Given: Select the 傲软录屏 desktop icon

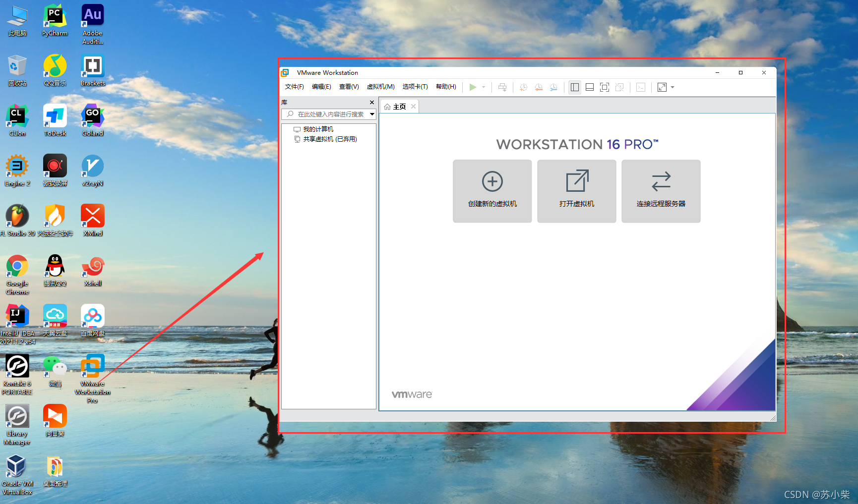Looking at the screenshot, I should pos(55,171).
